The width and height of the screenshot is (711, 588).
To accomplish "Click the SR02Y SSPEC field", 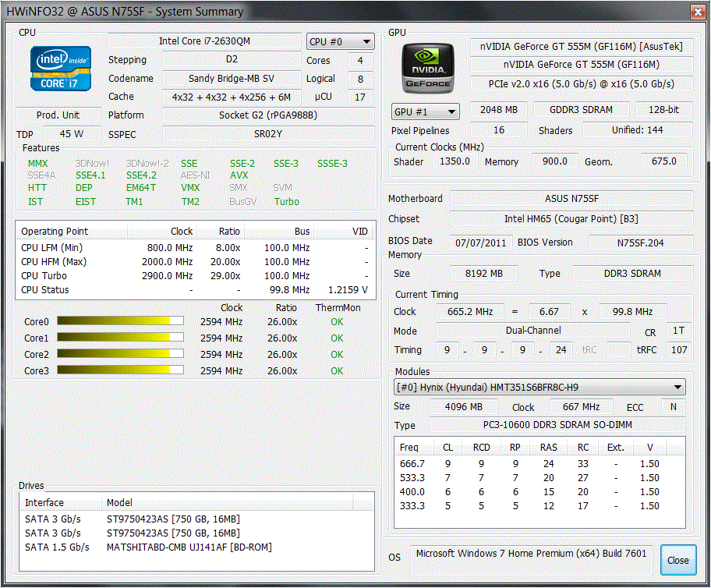I will [268, 134].
